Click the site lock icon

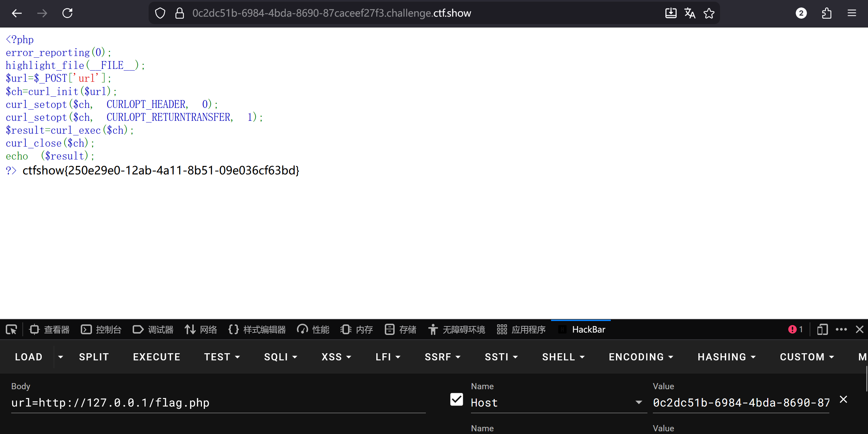(x=180, y=13)
